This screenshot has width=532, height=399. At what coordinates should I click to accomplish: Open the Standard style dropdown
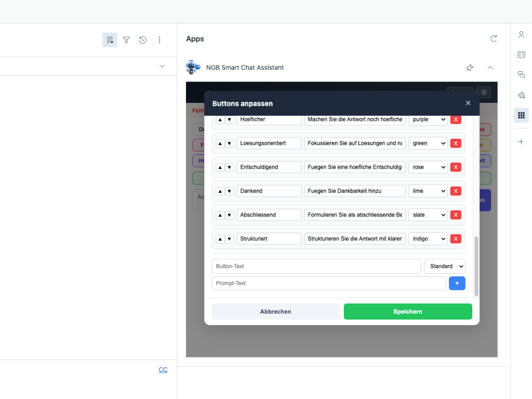pos(444,266)
